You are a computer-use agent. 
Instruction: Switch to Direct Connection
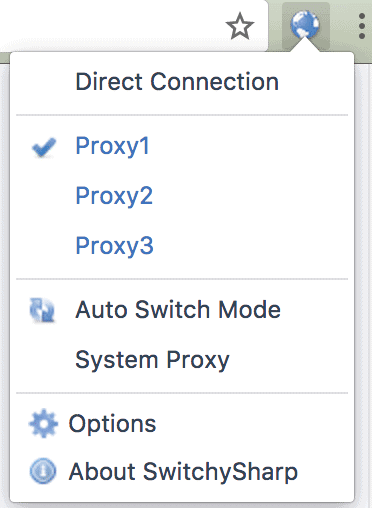coord(177,82)
